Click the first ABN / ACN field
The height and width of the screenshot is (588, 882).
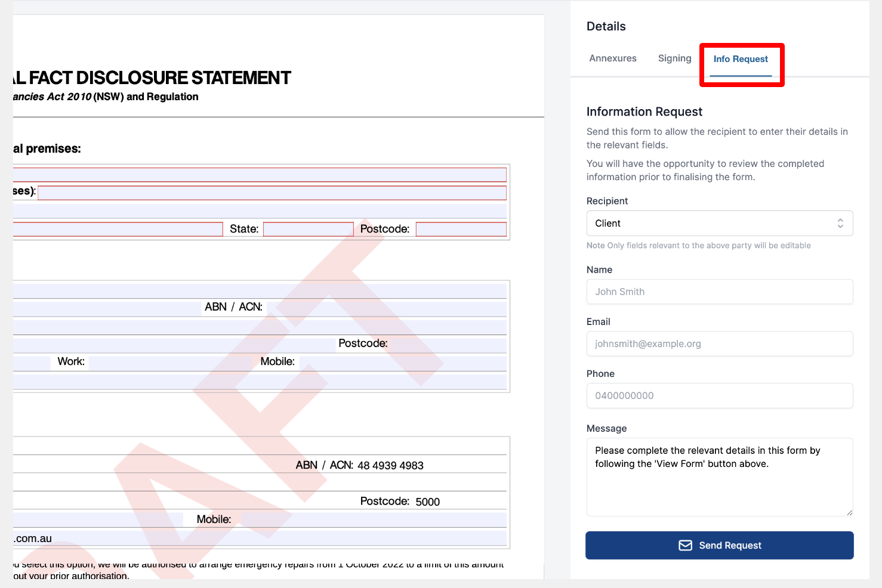pyautogui.click(x=385, y=308)
